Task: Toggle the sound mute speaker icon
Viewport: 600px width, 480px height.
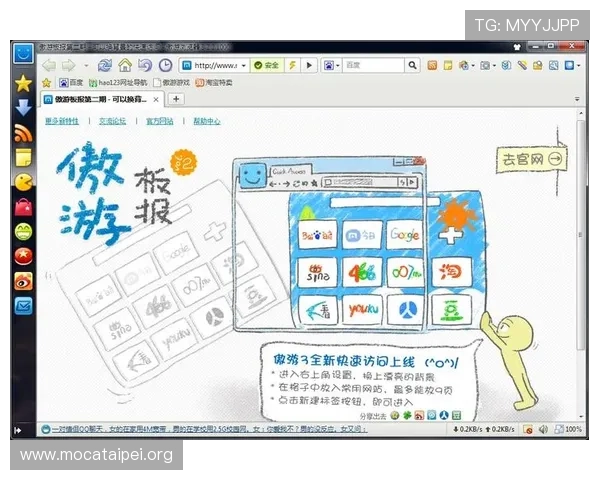Action: click(x=543, y=430)
